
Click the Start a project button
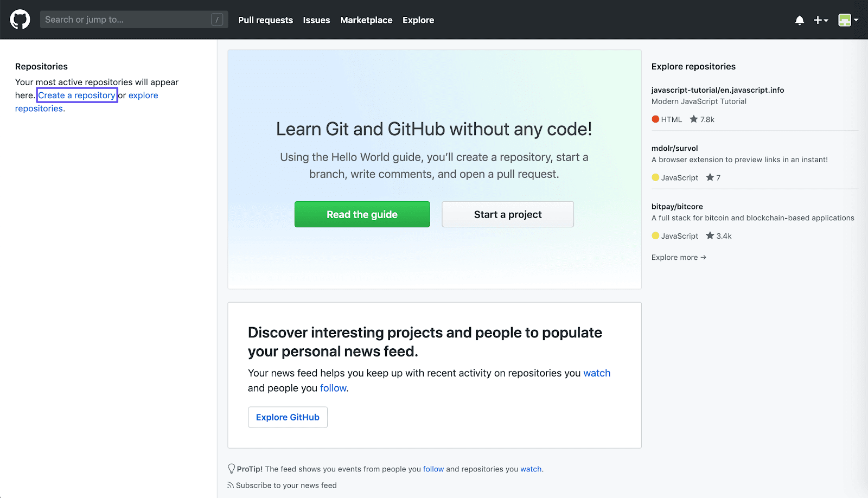(507, 214)
